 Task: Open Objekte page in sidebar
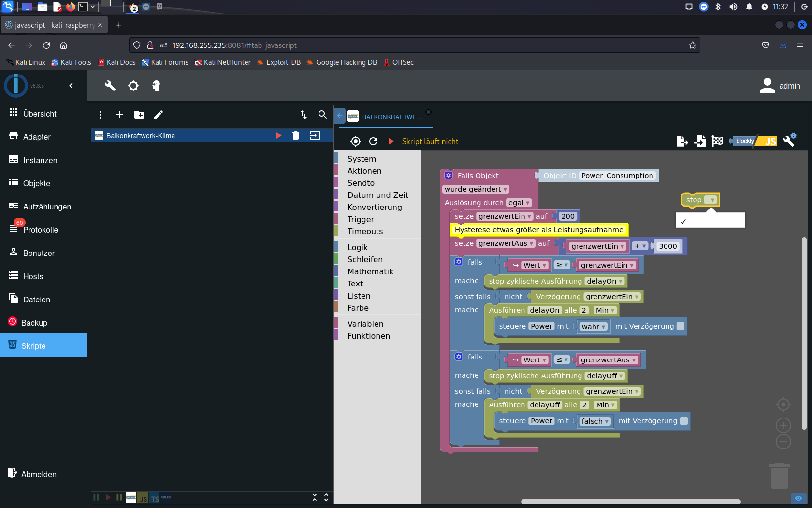[43, 183]
